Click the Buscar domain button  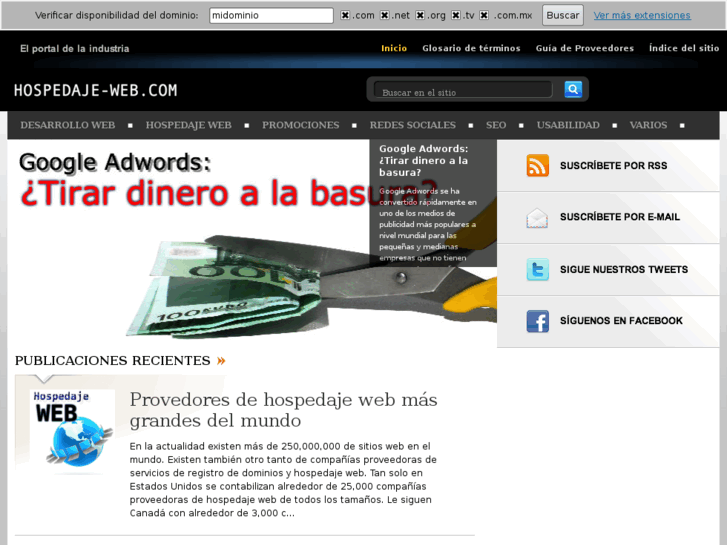tap(563, 15)
